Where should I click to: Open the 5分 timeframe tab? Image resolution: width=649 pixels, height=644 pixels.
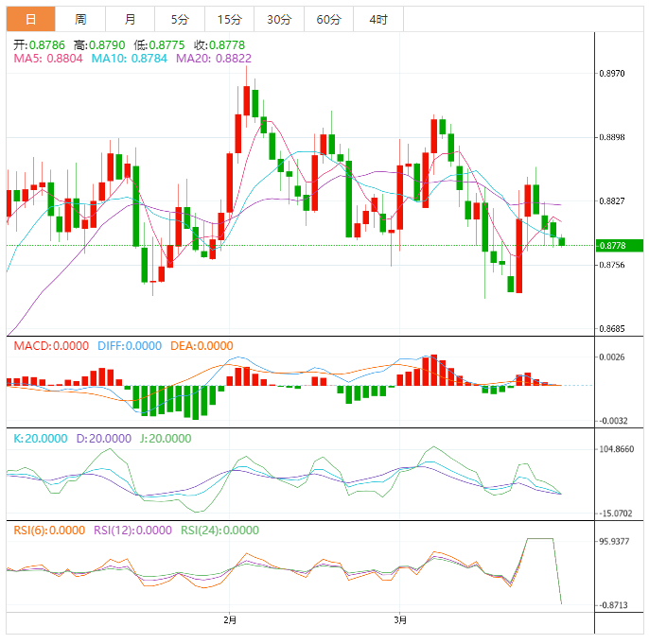point(180,19)
